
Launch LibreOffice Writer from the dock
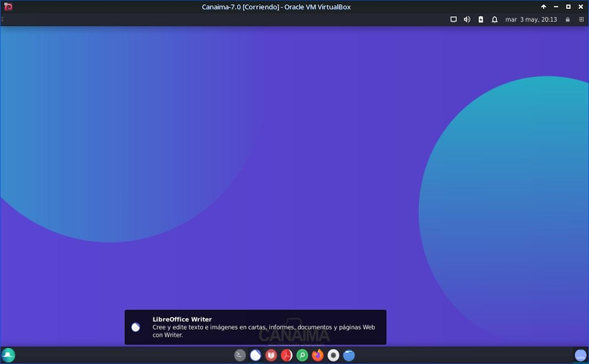click(255, 355)
